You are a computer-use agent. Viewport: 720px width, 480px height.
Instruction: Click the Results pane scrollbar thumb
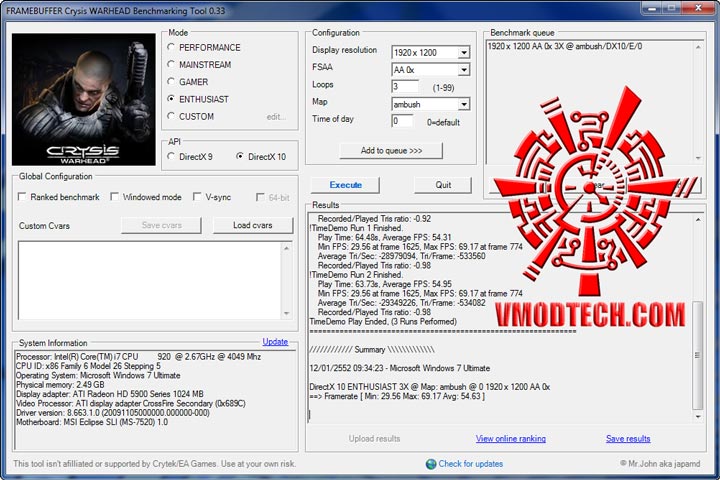[698, 355]
